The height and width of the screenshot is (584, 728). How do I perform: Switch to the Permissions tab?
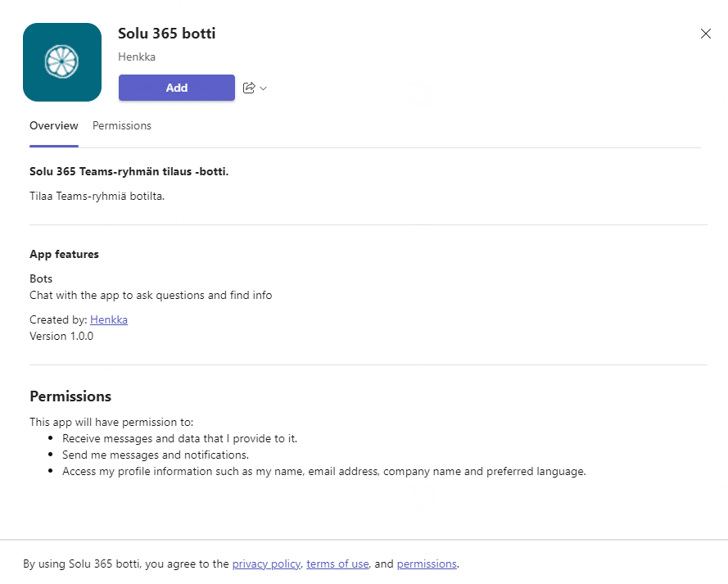coord(121,125)
